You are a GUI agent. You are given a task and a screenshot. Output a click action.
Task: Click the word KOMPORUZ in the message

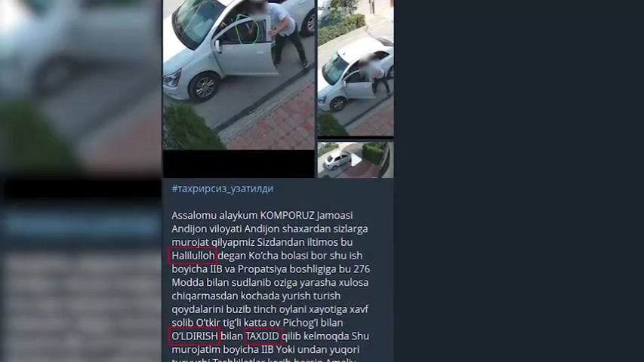click(287, 216)
